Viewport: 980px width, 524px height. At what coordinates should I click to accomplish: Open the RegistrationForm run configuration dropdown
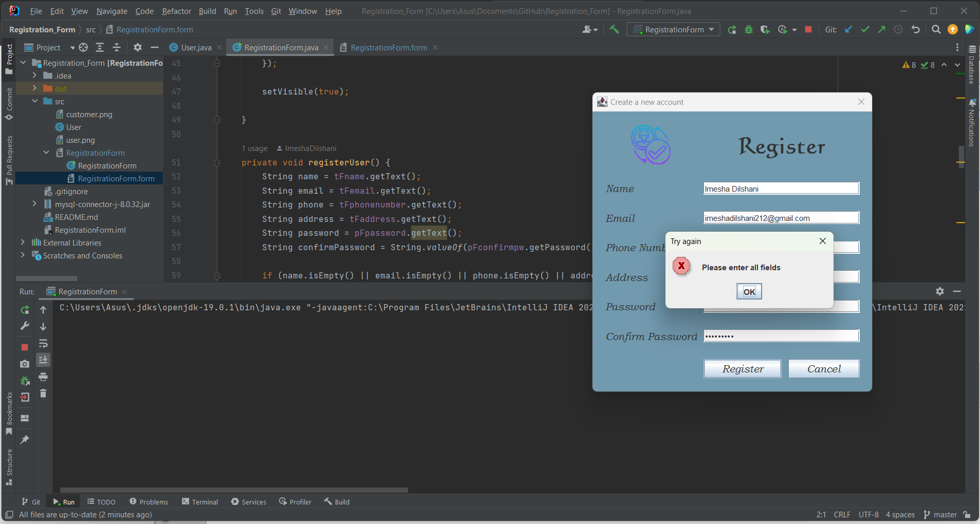click(711, 29)
